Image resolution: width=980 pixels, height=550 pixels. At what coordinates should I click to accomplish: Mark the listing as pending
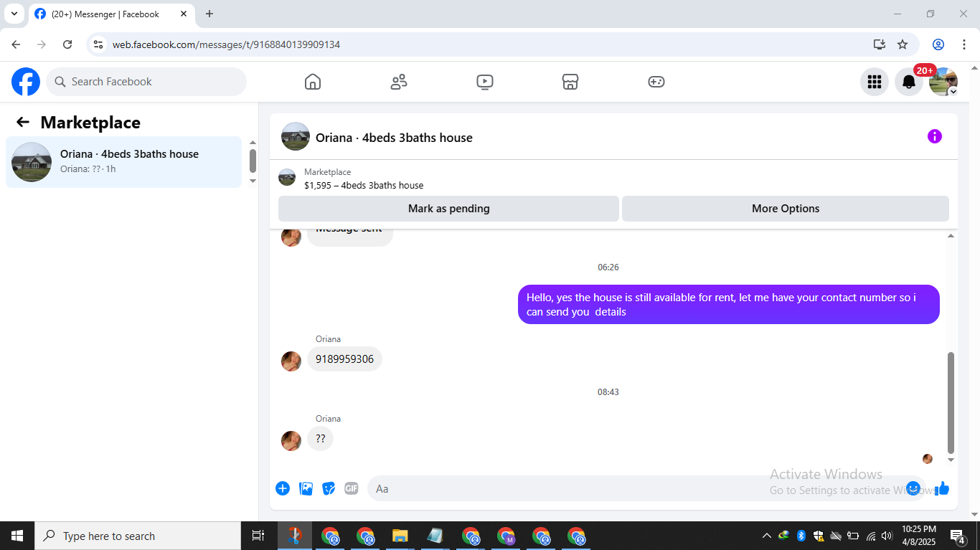tap(448, 209)
